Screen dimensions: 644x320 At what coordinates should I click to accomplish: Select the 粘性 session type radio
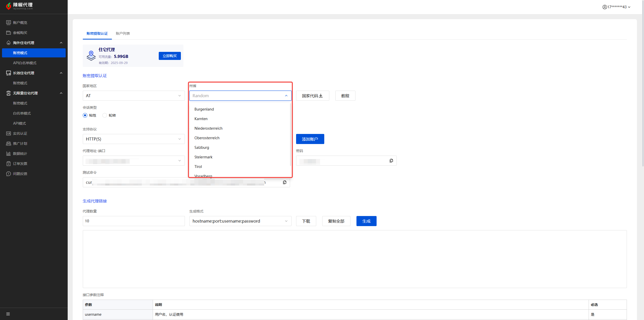click(85, 115)
